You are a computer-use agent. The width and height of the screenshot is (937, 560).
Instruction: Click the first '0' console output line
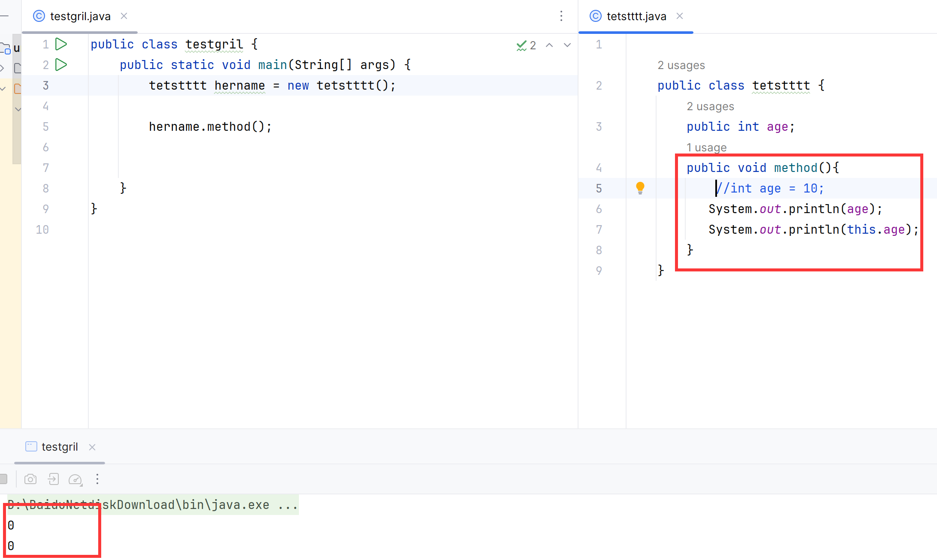tap(11, 525)
